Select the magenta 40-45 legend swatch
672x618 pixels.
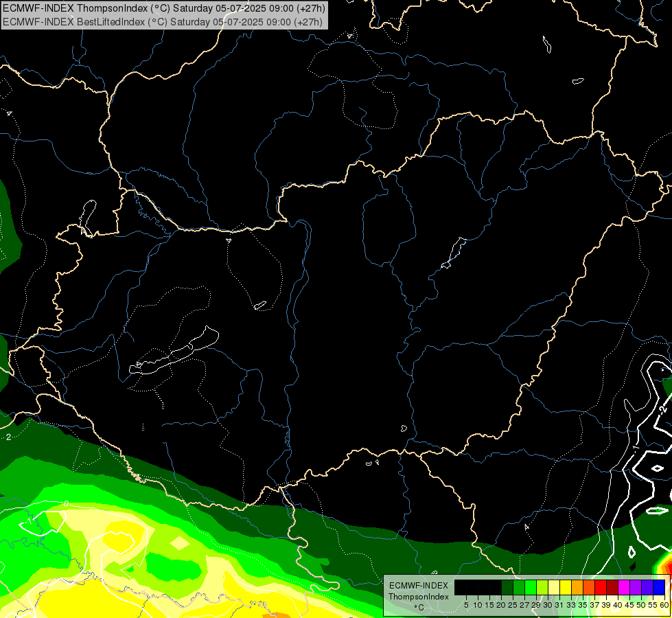pos(624,587)
